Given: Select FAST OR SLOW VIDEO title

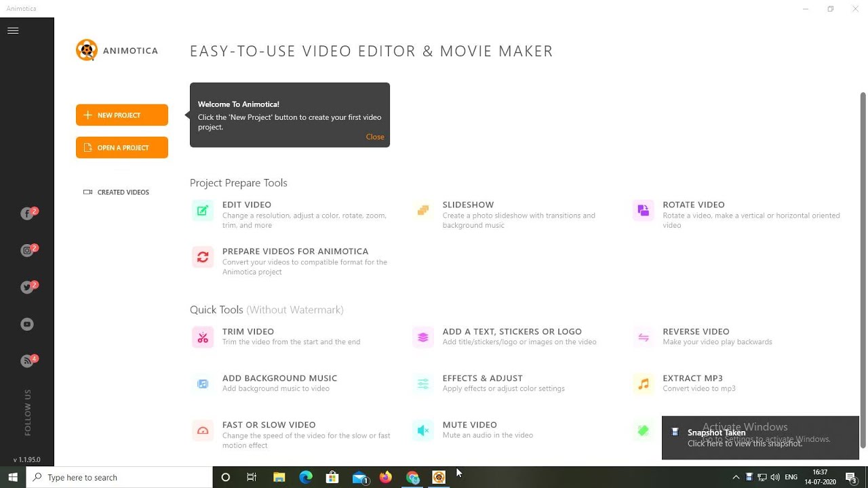Looking at the screenshot, I should 269,425.
